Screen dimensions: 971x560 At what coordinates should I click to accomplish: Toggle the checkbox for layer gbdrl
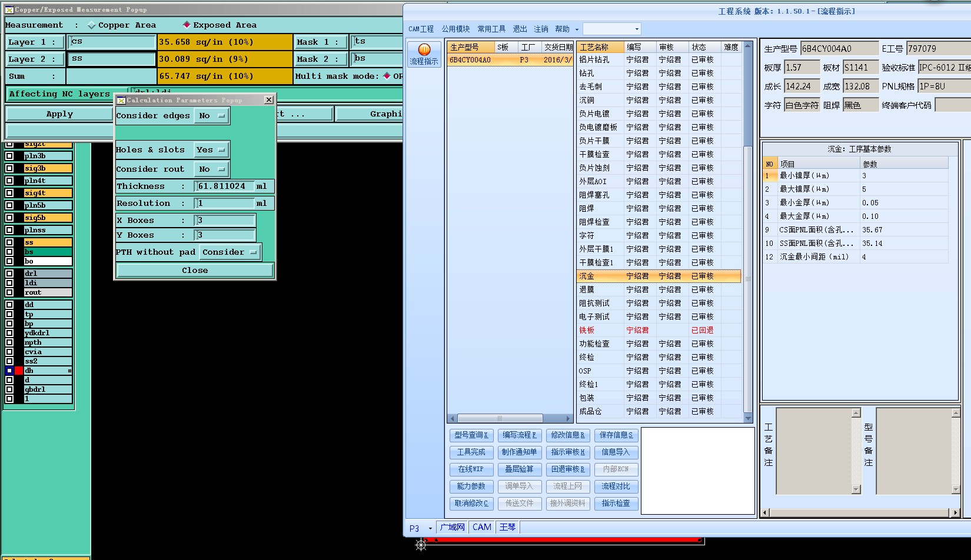point(9,389)
